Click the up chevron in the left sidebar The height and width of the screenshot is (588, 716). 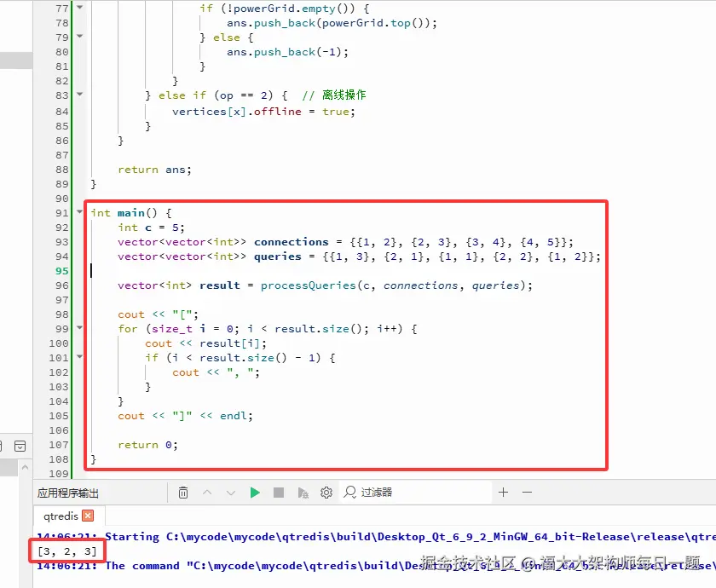[25, 468]
